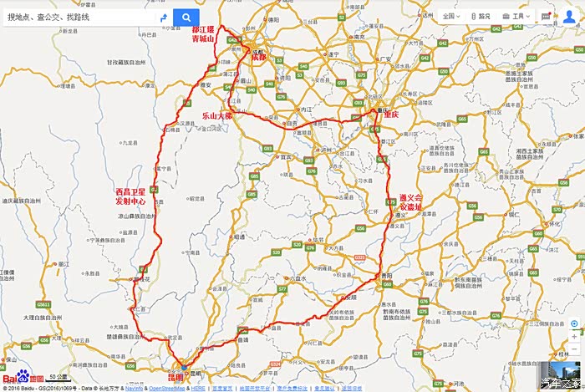
Task: Click the locate-me target icon
Action: (575, 323)
